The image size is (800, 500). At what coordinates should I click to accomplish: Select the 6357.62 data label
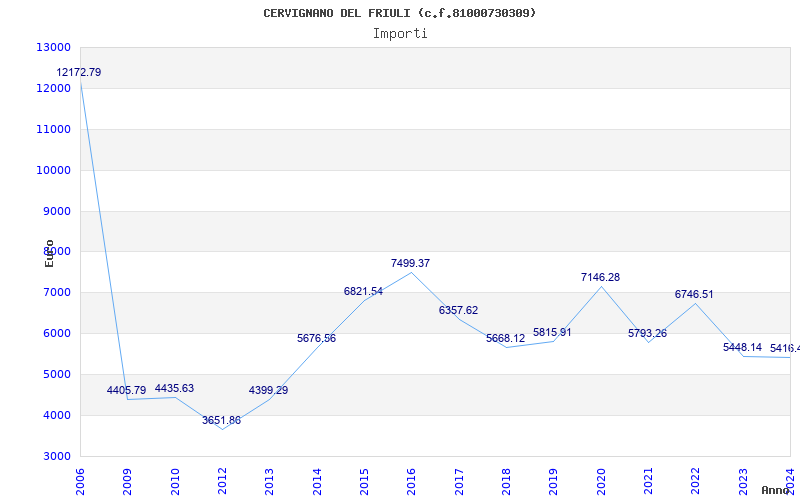coord(458,310)
